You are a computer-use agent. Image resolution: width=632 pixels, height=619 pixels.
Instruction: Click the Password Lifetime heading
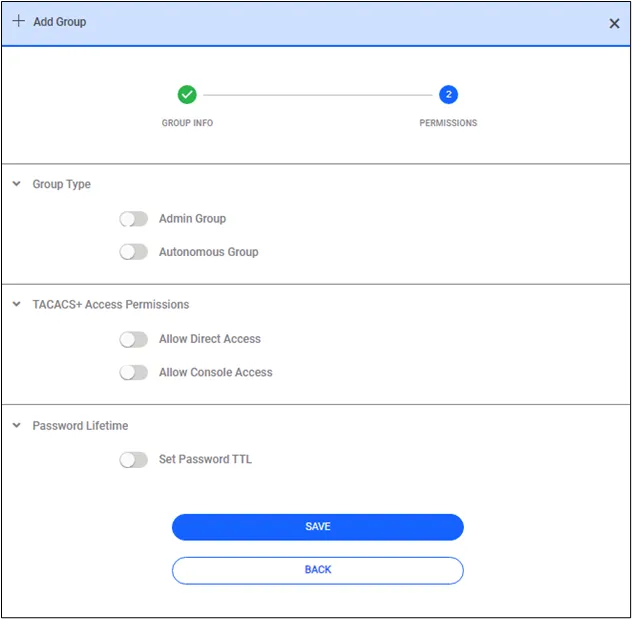[80, 426]
